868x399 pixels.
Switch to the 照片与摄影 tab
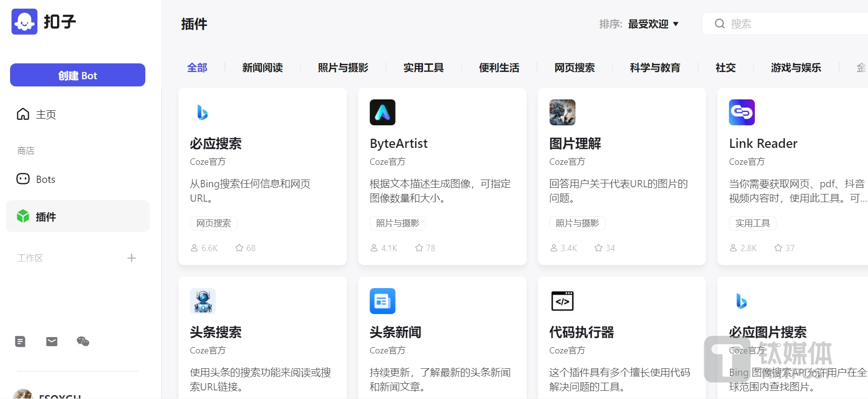point(343,68)
